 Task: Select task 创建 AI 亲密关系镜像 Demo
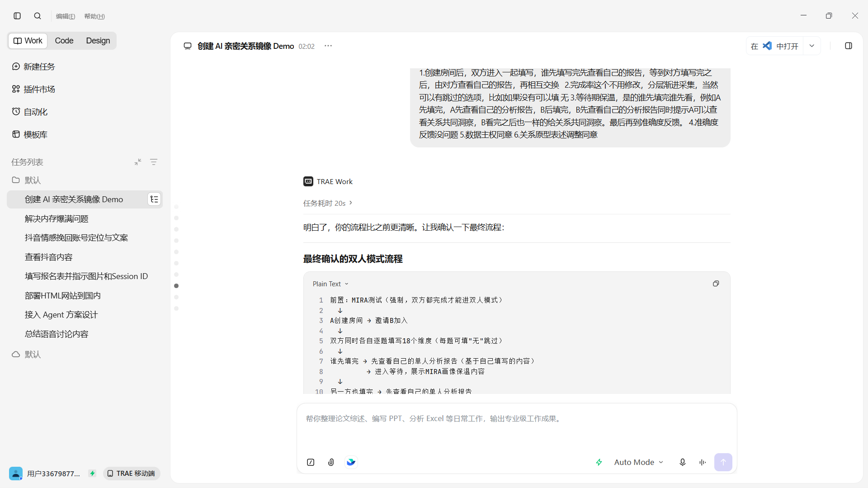tap(85, 199)
